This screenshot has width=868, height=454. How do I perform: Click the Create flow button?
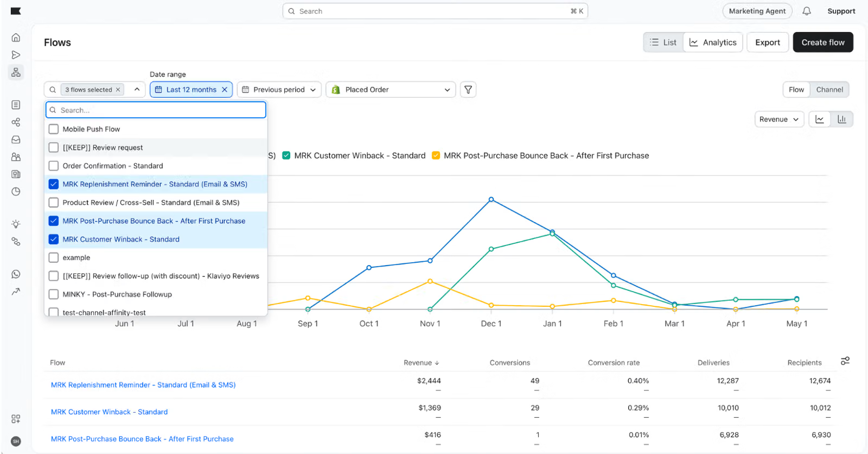[x=823, y=42]
